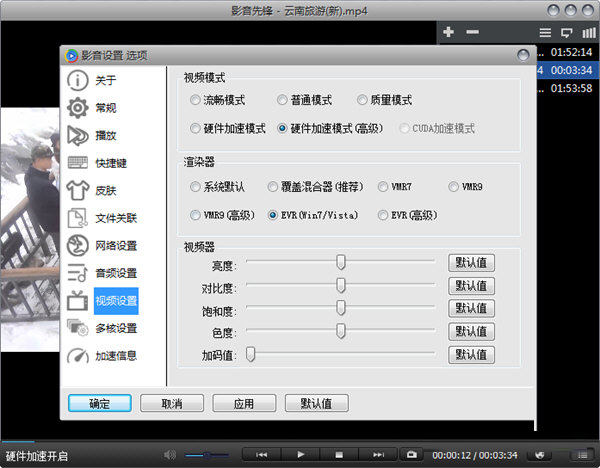Stop playback with the stop button

pyautogui.click(x=339, y=455)
